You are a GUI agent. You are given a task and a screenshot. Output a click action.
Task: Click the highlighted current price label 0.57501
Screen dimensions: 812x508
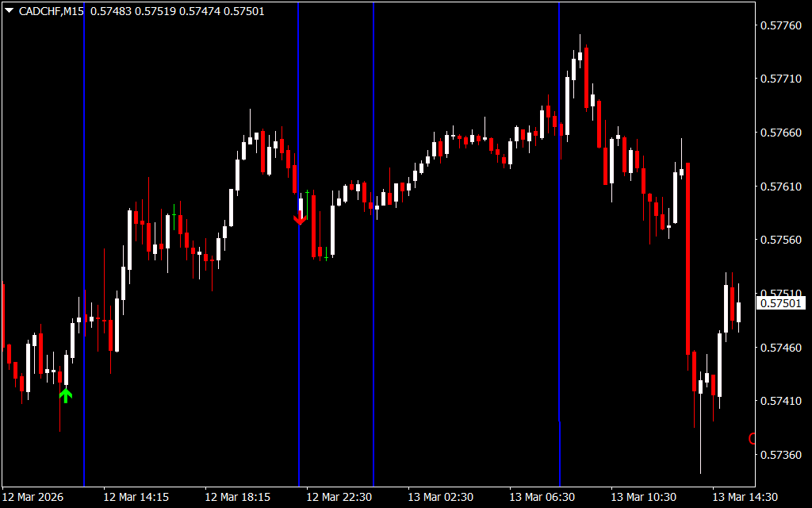pyautogui.click(x=781, y=303)
